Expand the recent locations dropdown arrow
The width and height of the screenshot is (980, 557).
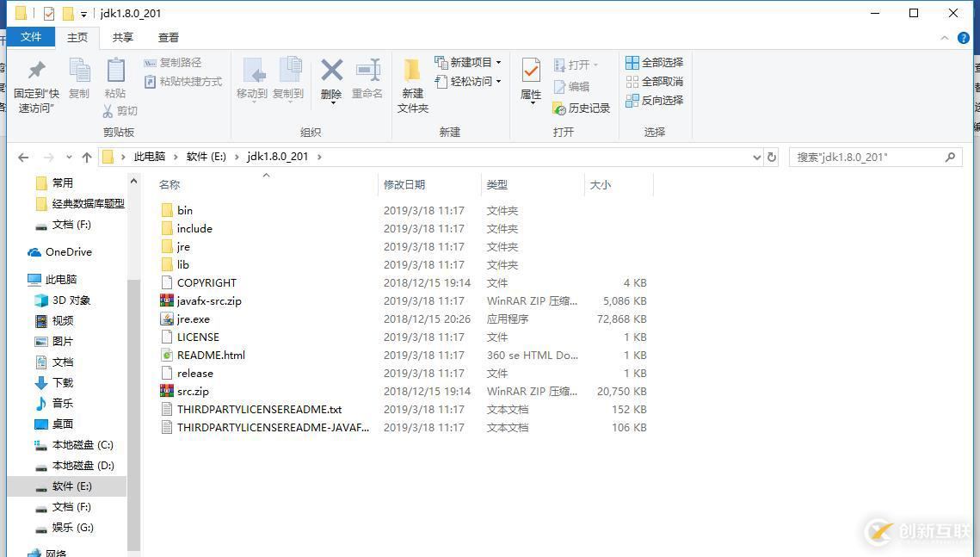click(x=69, y=157)
